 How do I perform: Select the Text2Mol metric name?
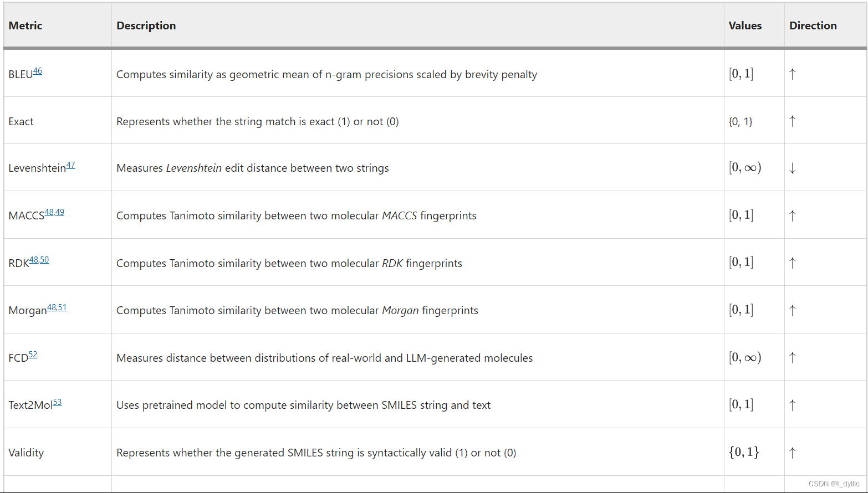(x=30, y=405)
